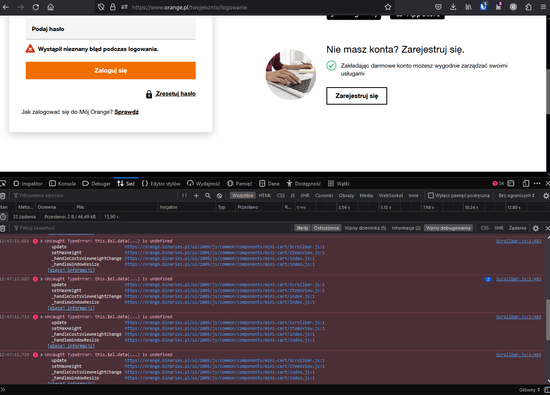The image size is (550, 395).
Task: Open the Pamięć tab
Action: [x=240, y=183]
